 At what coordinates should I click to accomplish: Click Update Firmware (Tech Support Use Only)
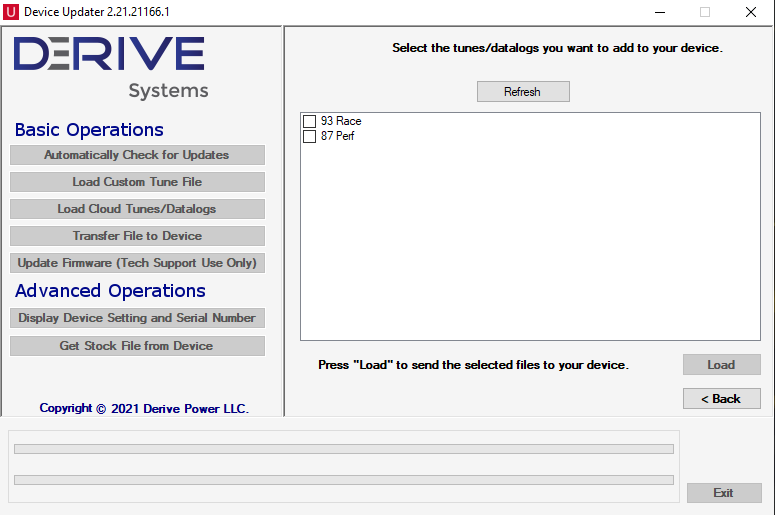point(137,263)
